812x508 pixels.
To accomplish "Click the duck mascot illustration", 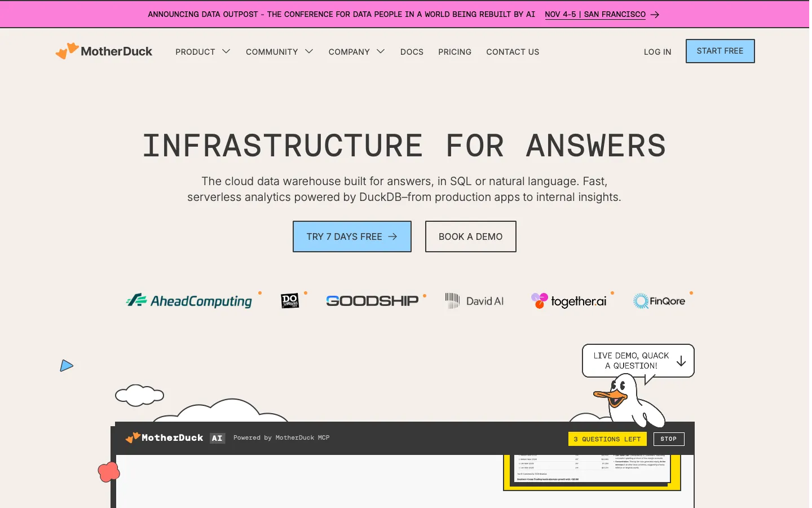I will click(629, 402).
